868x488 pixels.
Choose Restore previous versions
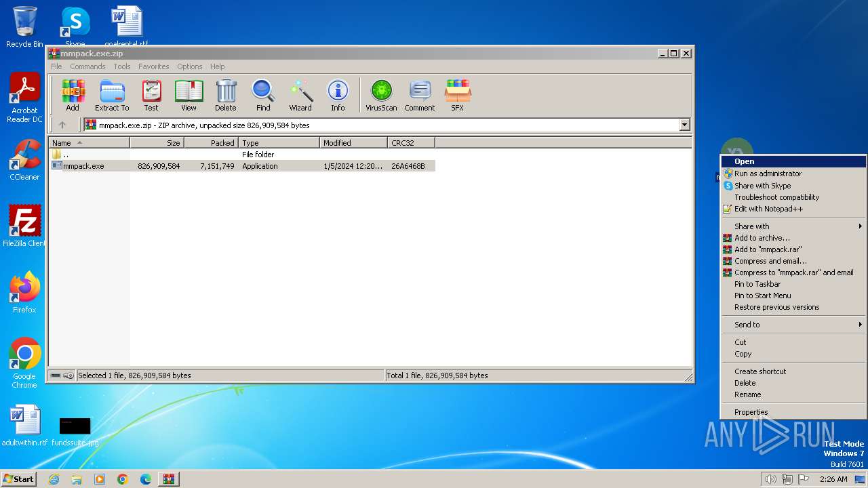click(793, 307)
